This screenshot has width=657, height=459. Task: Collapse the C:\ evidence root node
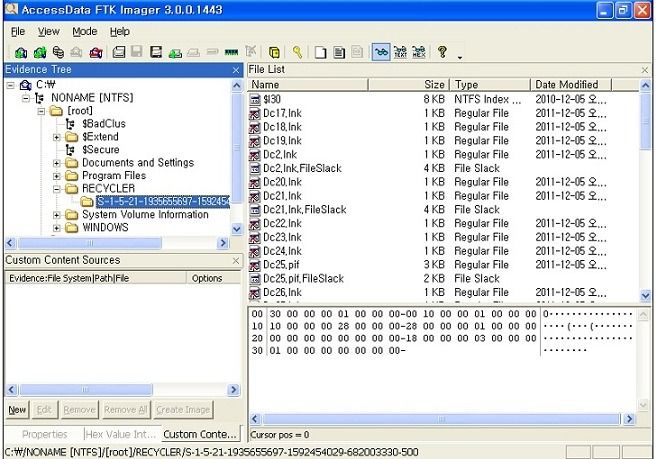point(10,86)
